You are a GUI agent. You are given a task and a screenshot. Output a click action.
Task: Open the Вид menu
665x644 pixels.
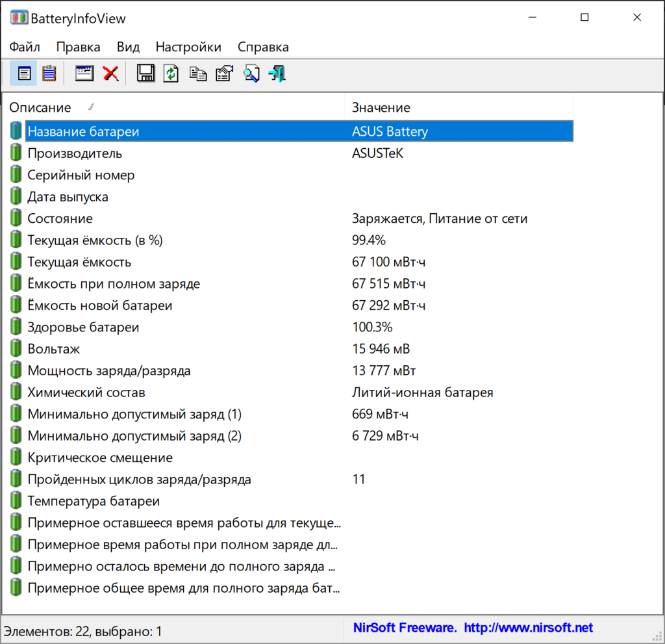click(x=128, y=47)
